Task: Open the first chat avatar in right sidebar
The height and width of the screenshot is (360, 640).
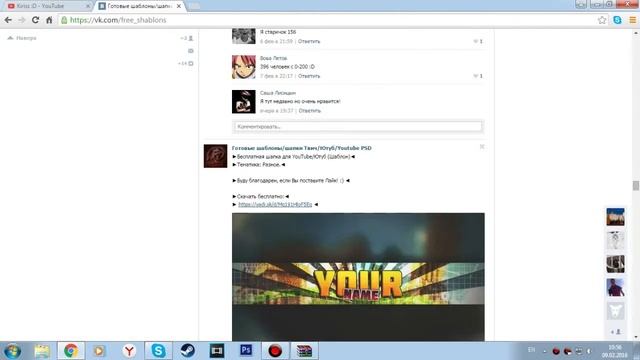Action: (615, 217)
